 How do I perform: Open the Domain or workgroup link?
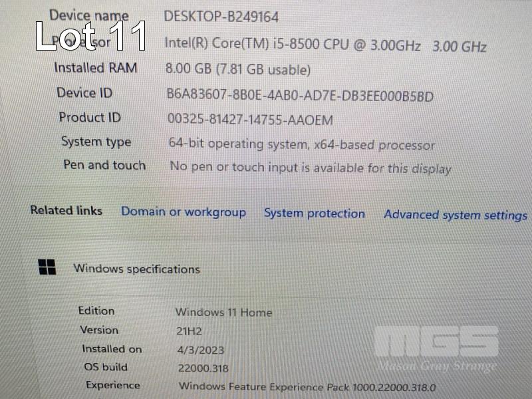tap(184, 211)
